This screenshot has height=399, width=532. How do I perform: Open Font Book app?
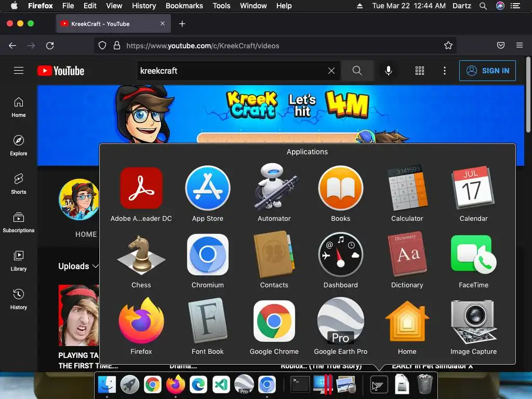[208, 321]
